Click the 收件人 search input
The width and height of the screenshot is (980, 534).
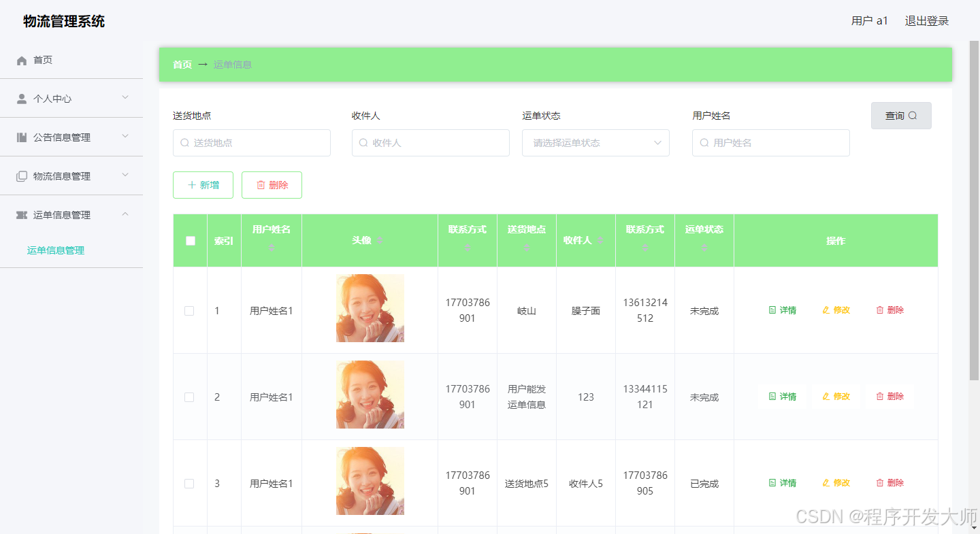pyautogui.click(x=431, y=143)
